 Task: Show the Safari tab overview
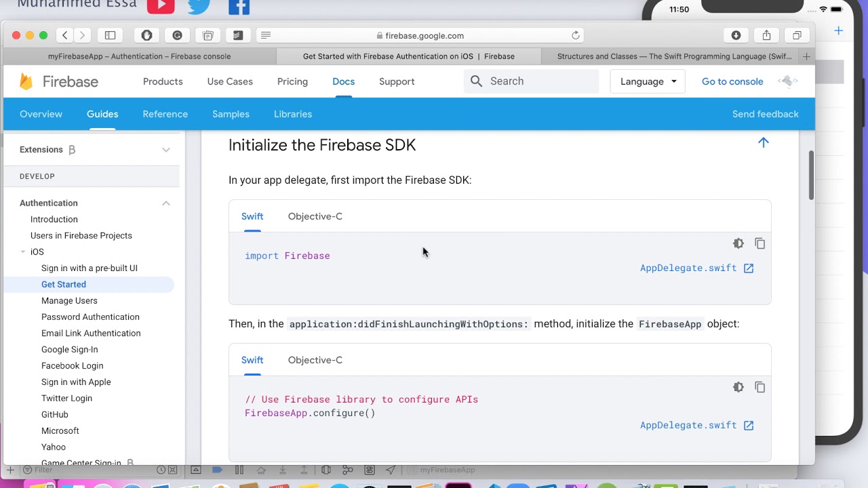pos(797,35)
